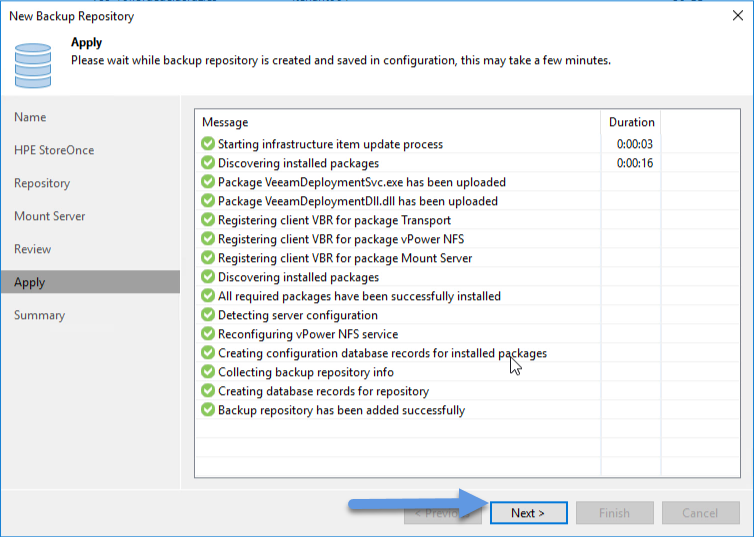Screen dimensions: 754x537
Task: Click green check beside Registering client for Mount Server
Action: (x=208, y=258)
